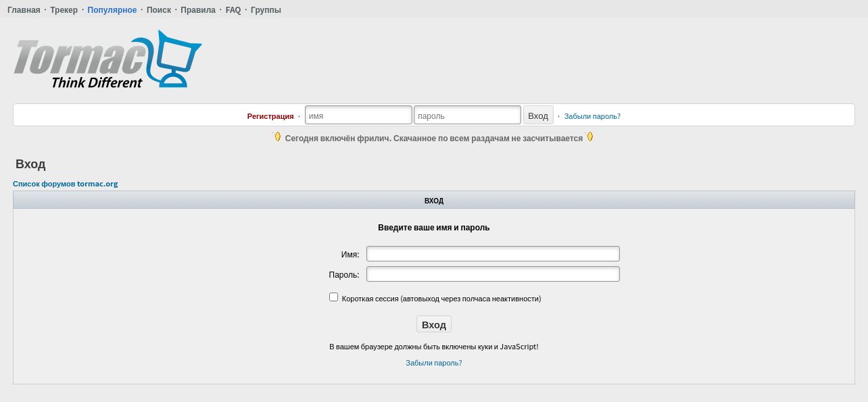Image resolution: width=868 pixels, height=402 pixels.
Task: Open the Правила page
Action: pos(198,10)
